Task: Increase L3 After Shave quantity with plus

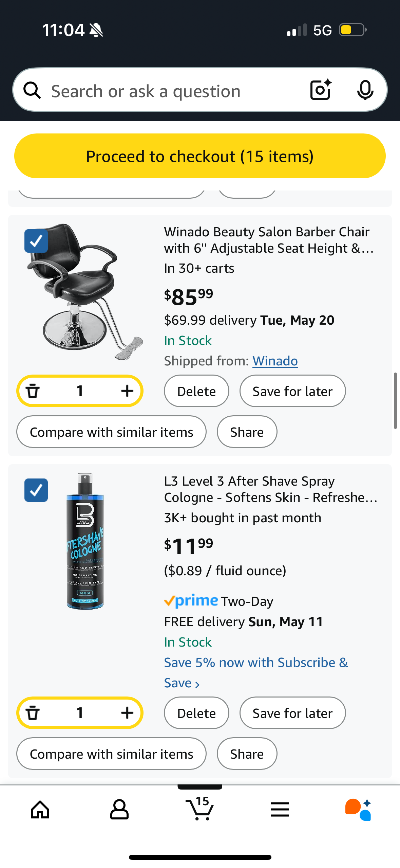Action: tap(127, 713)
